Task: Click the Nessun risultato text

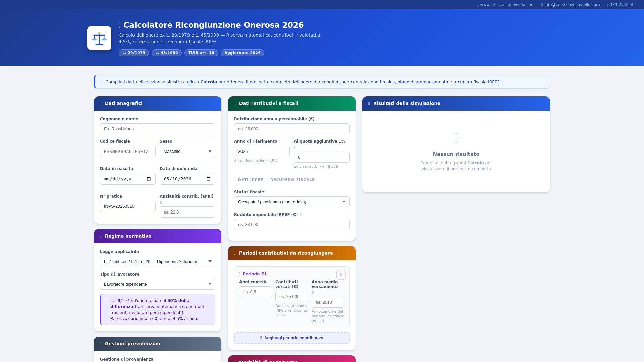Action: (456, 154)
